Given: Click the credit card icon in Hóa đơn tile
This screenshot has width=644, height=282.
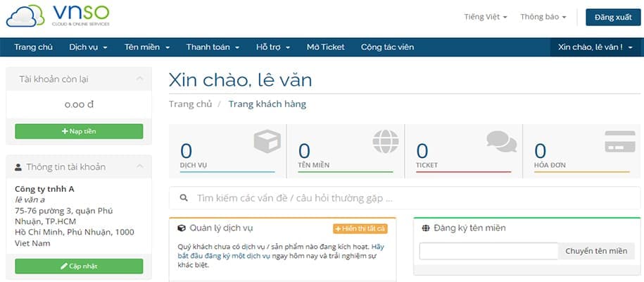Looking at the screenshot, I should [620, 141].
